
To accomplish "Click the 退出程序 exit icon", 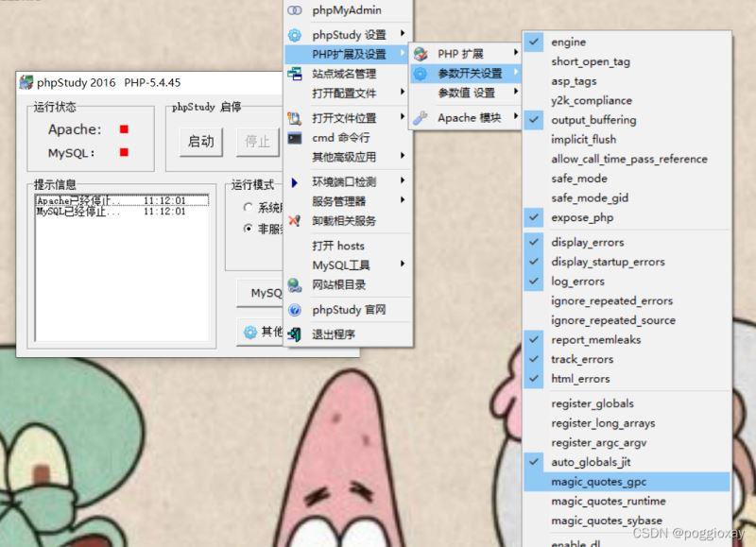I will point(295,334).
